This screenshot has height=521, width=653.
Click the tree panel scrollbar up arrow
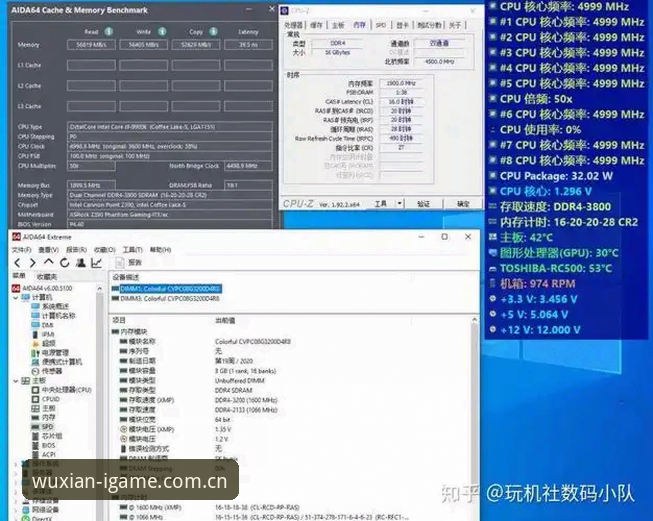100,288
